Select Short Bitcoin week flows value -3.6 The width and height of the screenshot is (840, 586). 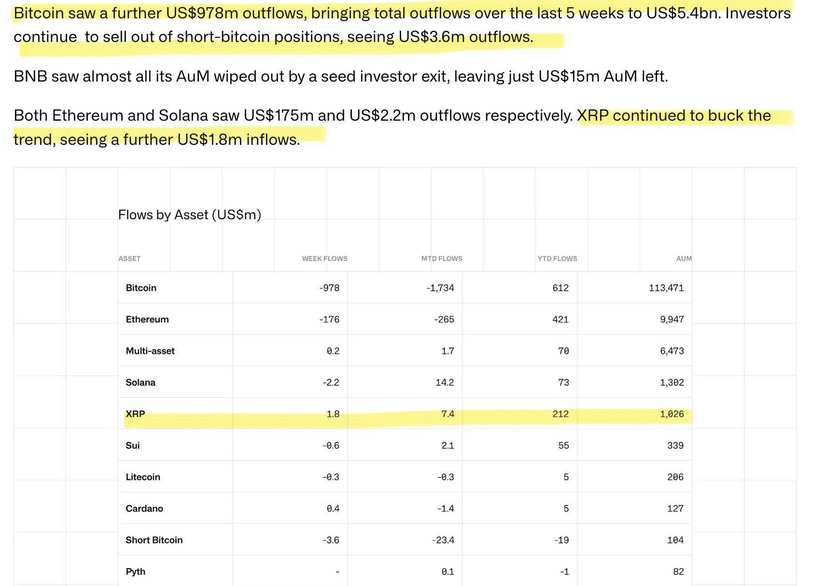pos(331,540)
